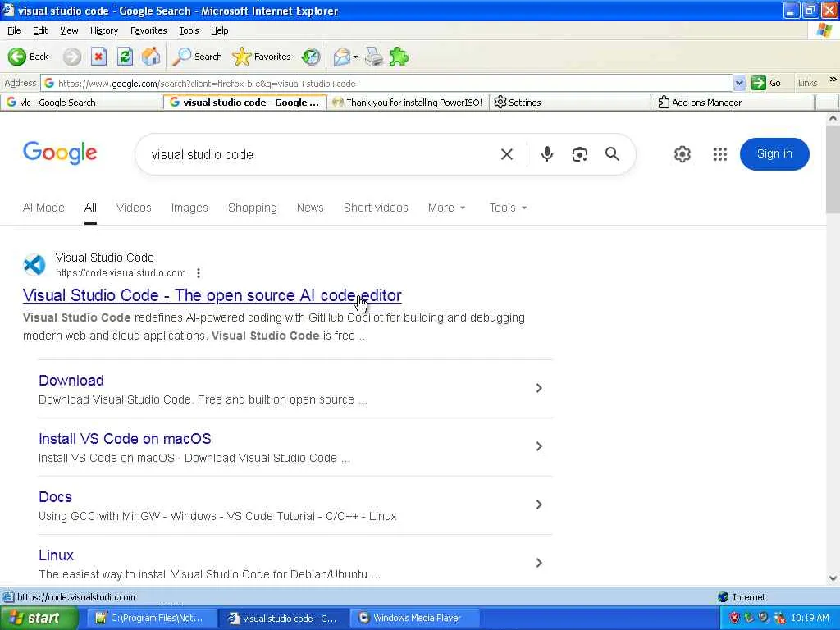Open the File menu
This screenshot has height=630, width=840.
tap(14, 30)
